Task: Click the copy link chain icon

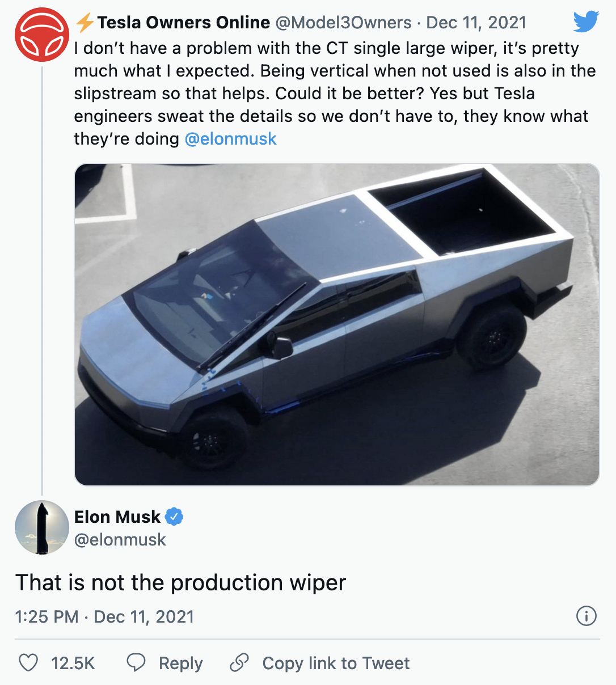Action: pos(240,662)
